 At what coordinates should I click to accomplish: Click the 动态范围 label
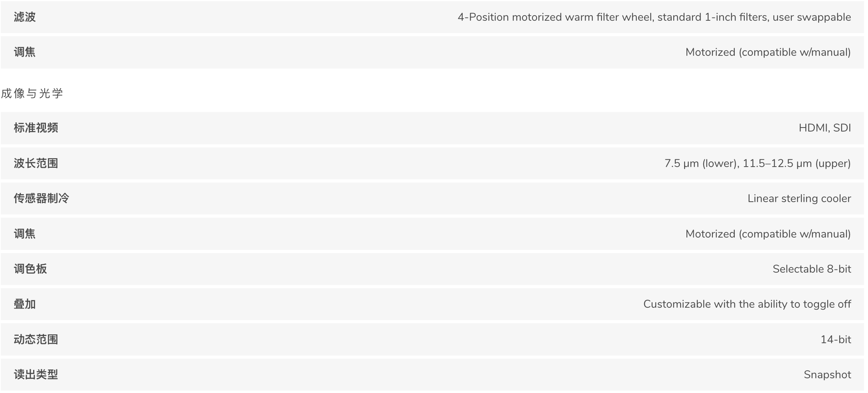36,339
